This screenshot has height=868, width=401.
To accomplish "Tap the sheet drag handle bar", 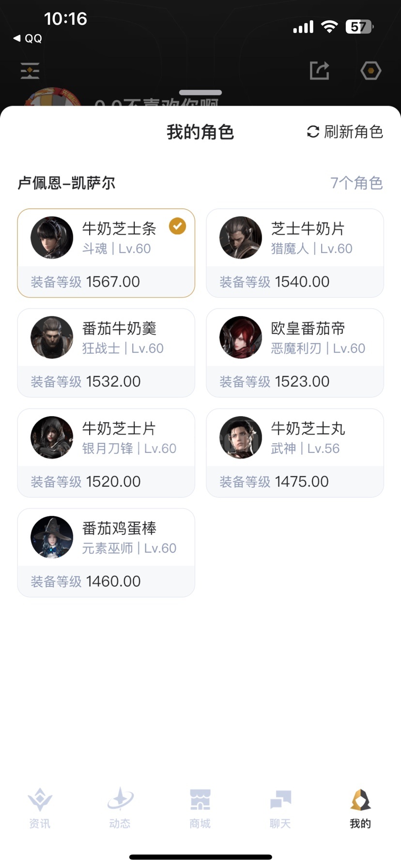I will coord(200,93).
